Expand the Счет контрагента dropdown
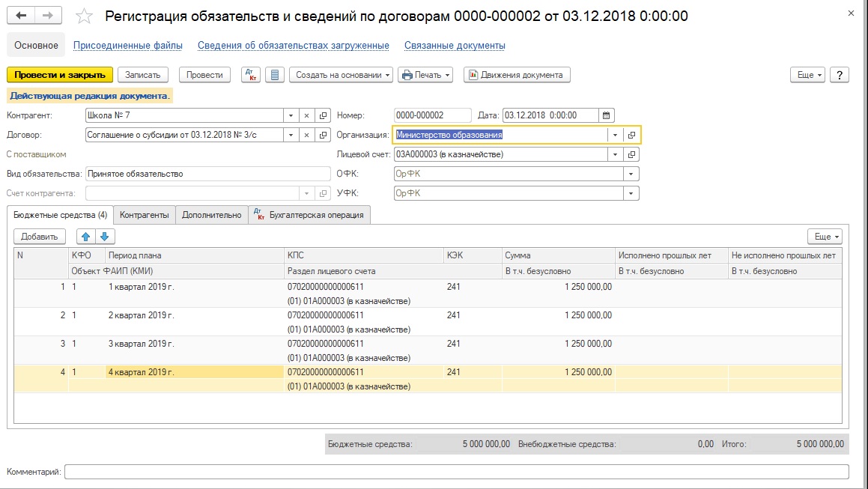Image resolution: width=868 pixels, height=489 pixels. tap(306, 193)
